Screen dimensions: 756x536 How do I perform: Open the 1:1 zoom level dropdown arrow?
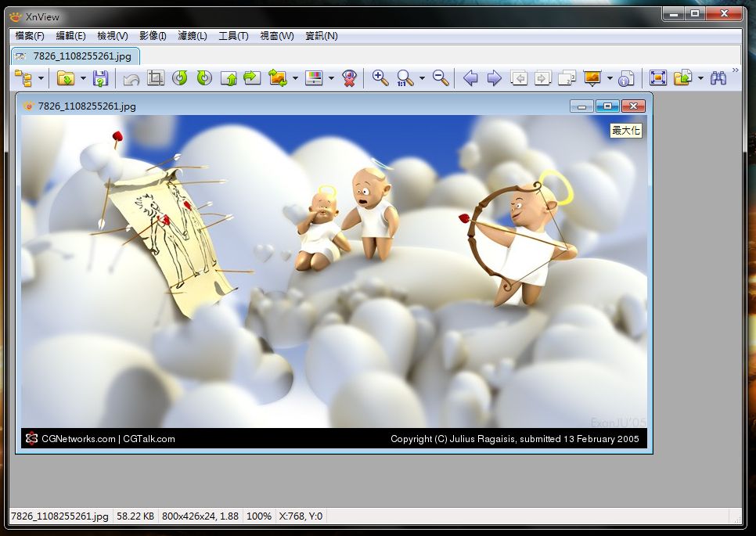(422, 78)
